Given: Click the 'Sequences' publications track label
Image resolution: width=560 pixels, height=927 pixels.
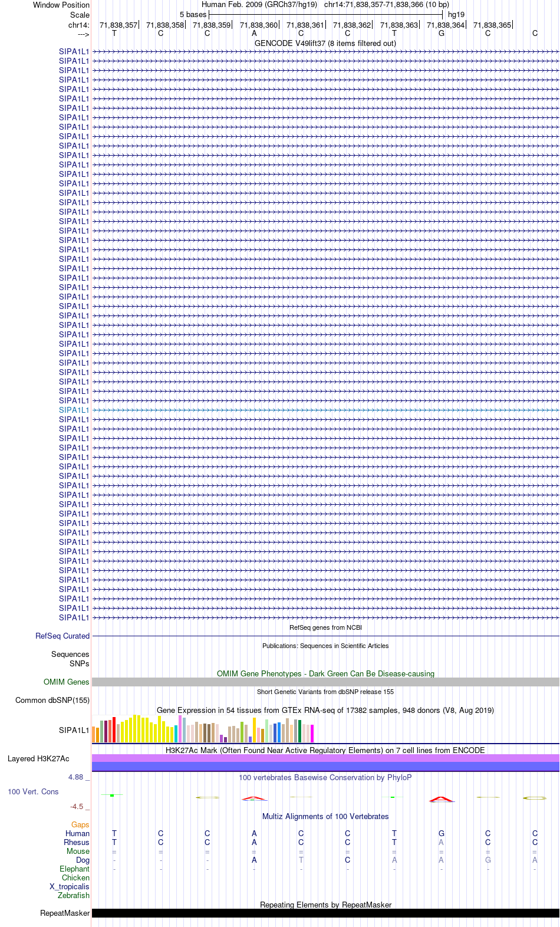Looking at the screenshot, I should [70, 654].
